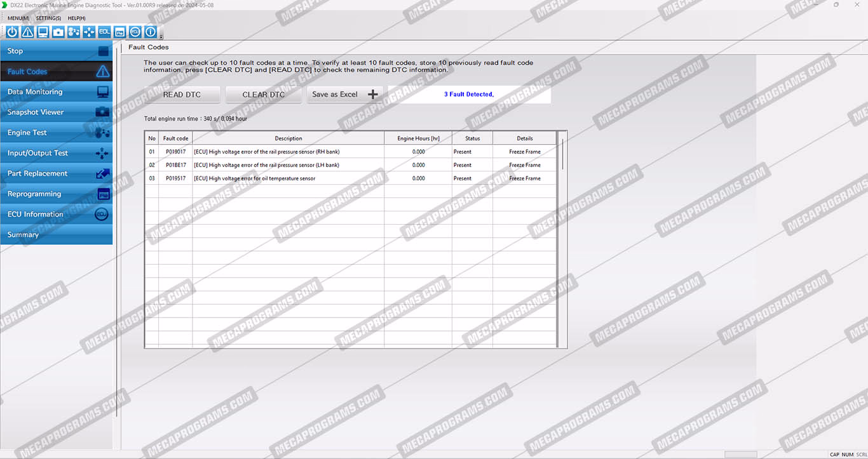Click the EOL toolbar icon
This screenshot has height=459, width=868.
tap(104, 32)
